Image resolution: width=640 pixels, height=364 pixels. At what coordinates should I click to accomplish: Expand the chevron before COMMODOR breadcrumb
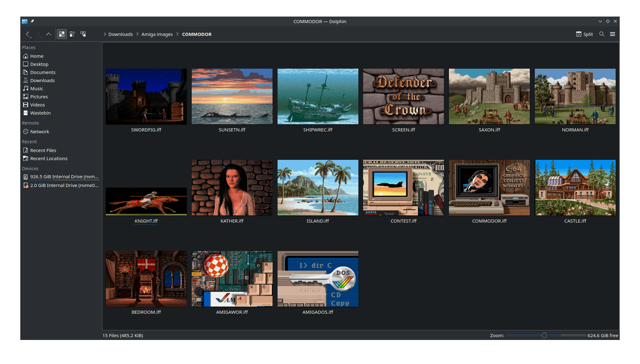[177, 34]
